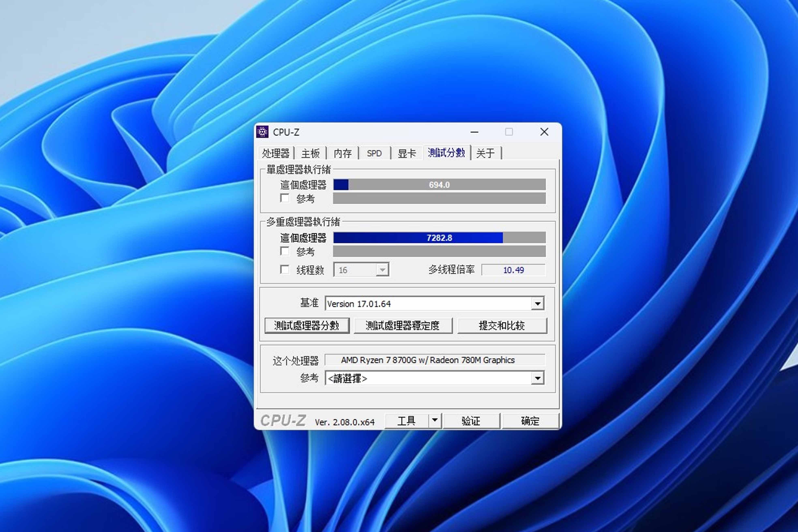Expand the 參考 <請選擇> dropdown

point(537,378)
